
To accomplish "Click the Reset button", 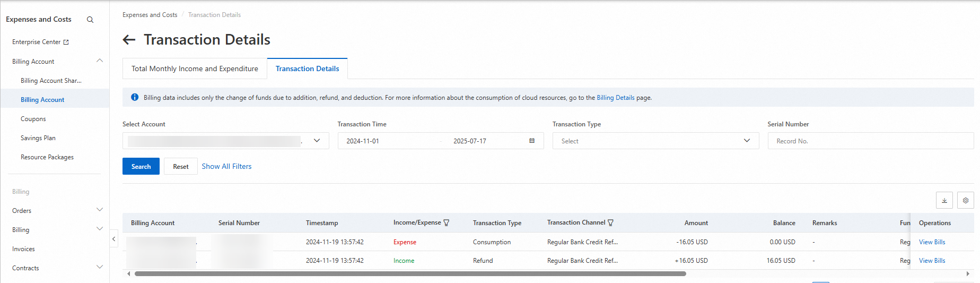I will [x=180, y=166].
